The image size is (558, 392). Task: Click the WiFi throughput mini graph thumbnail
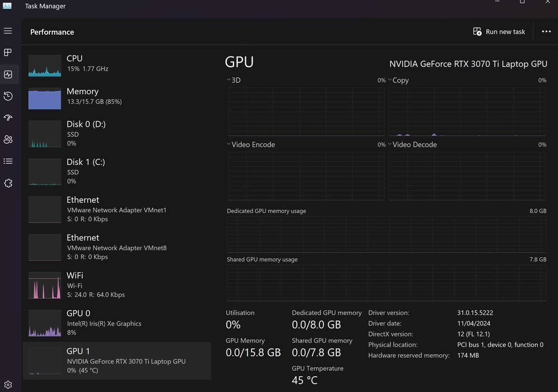44,285
